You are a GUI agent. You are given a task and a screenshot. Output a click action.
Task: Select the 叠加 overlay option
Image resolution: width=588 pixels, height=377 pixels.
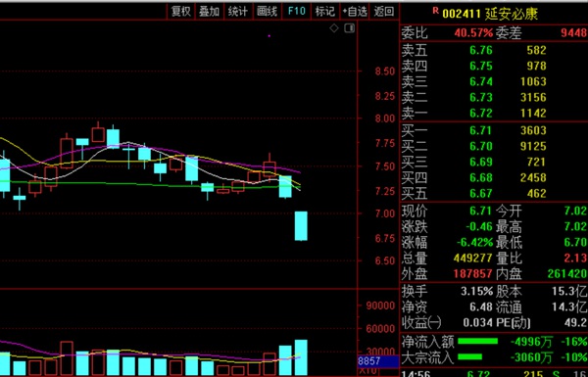(x=210, y=11)
